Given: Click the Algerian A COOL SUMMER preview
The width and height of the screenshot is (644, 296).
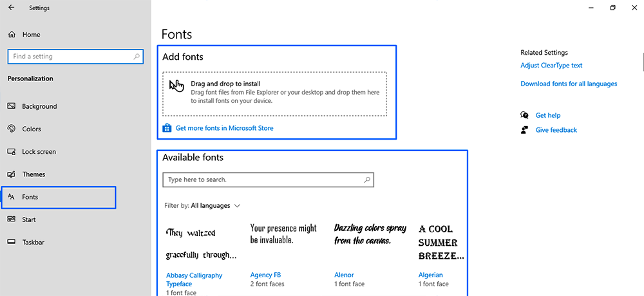Looking at the screenshot, I should tap(441, 243).
